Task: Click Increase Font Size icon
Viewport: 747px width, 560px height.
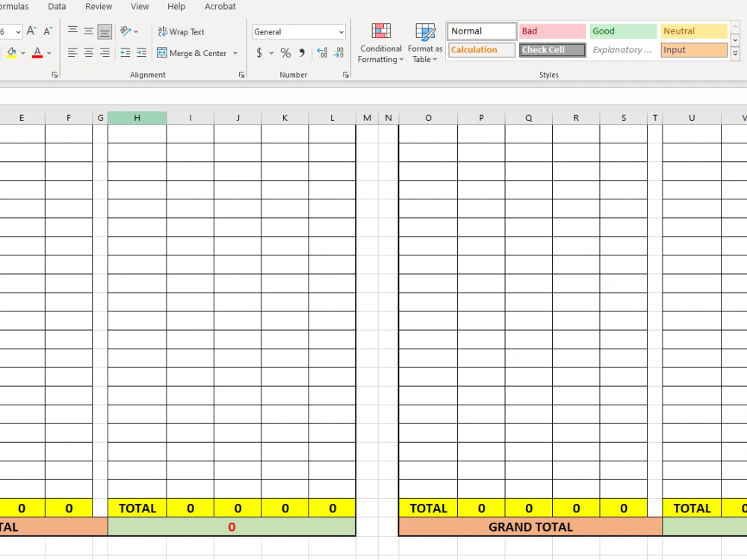Action: [x=31, y=31]
